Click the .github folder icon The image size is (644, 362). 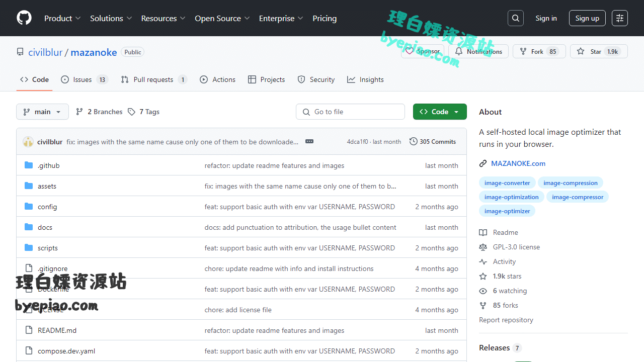(29, 165)
